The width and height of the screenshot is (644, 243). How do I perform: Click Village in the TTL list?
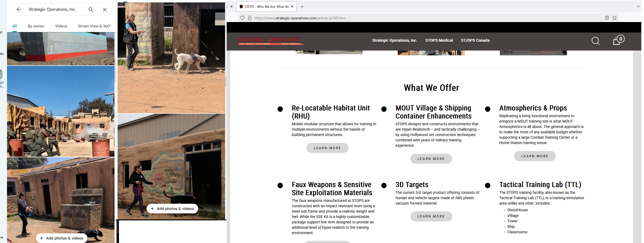(513, 216)
